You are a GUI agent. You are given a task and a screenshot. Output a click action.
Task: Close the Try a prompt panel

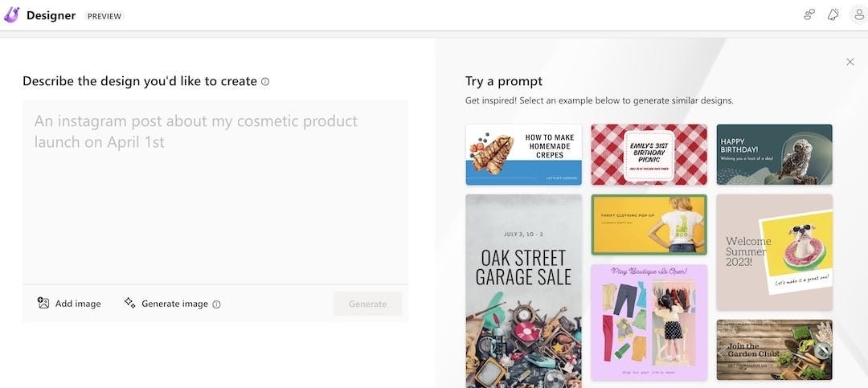[x=850, y=62]
